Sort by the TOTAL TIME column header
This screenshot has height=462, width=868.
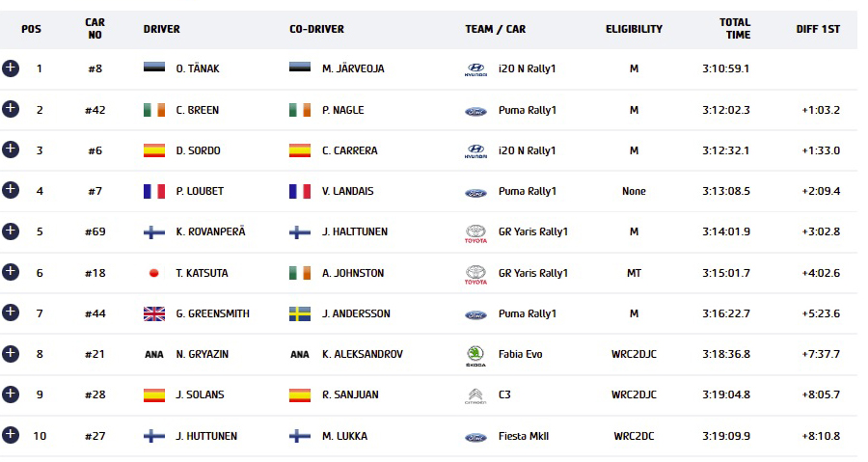[x=735, y=29]
